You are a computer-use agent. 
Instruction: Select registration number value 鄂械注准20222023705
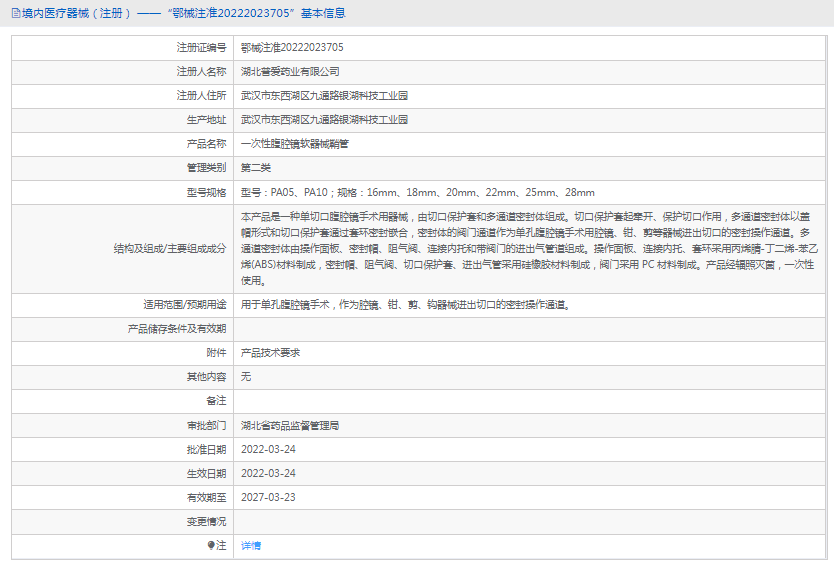pos(292,47)
